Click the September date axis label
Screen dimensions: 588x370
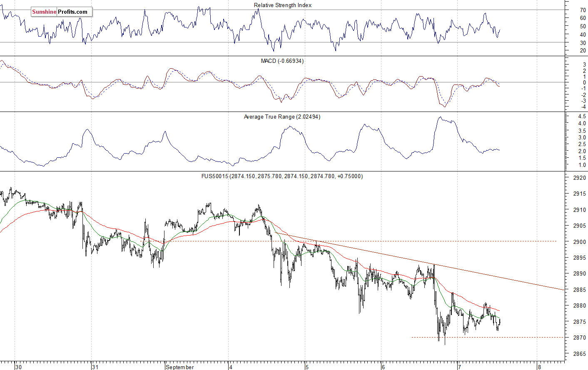click(180, 367)
